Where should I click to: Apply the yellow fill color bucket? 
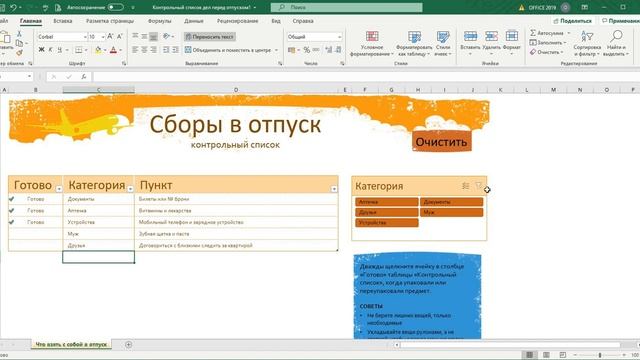pyautogui.click(x=98, y=50)
